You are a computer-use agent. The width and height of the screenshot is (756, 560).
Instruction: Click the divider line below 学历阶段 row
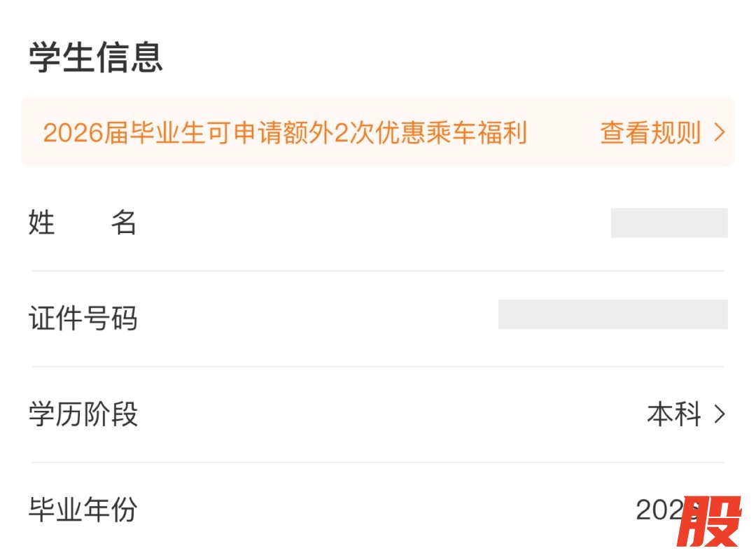click(378, 462)
